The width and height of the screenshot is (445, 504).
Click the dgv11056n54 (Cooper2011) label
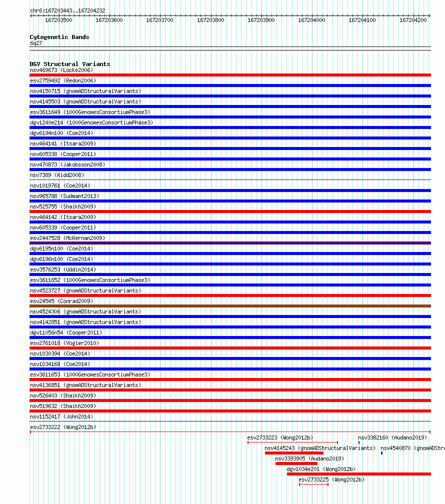66,332
